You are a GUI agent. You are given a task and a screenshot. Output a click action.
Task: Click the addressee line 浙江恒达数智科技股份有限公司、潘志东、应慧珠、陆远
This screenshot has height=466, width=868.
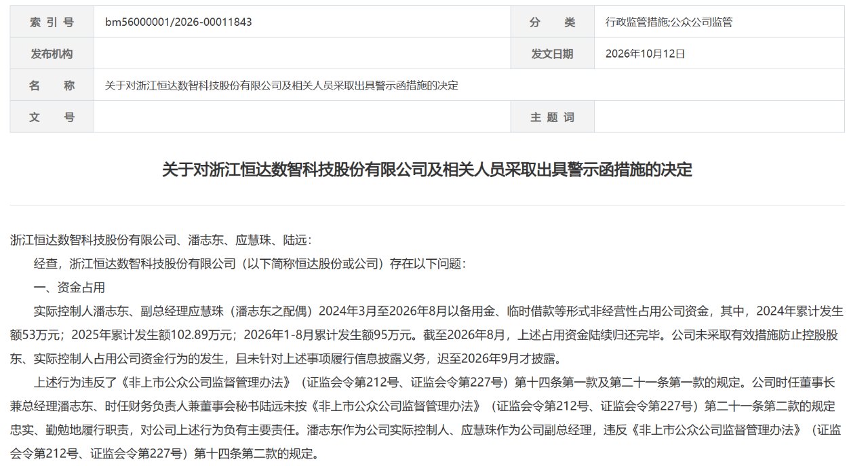tap(161, 240)
